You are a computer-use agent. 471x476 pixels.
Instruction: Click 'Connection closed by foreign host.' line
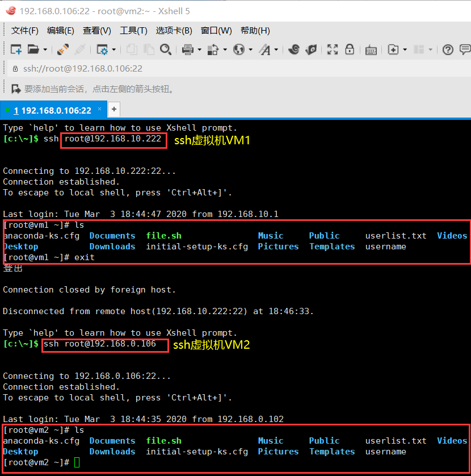pos(90,290)
